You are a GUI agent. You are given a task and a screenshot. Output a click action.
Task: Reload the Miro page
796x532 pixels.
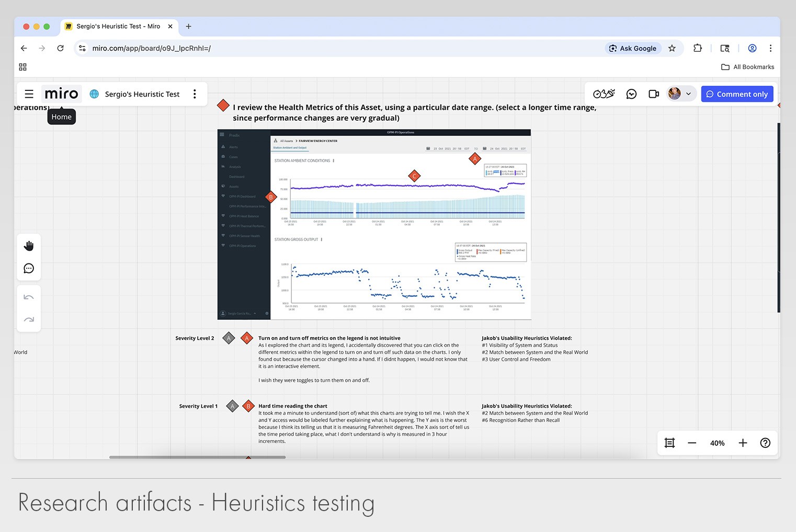[60, 48]
